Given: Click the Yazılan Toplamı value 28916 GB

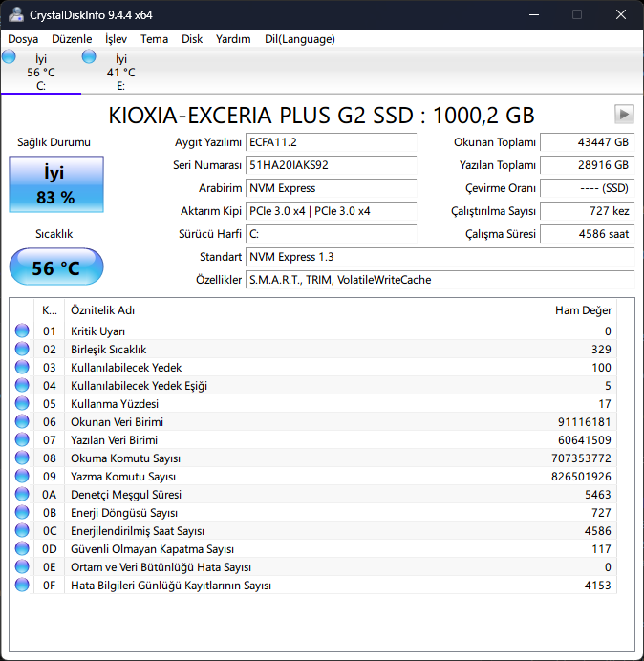Looking at the screenshot, I should [x=587, y=165].
